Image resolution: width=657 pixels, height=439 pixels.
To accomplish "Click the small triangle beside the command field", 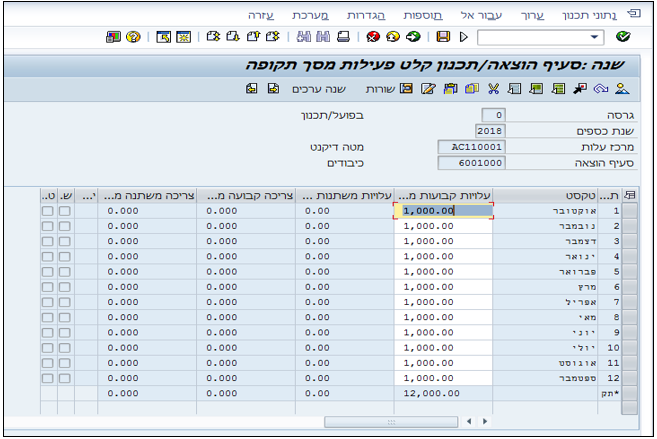I will tap(463, 37).
